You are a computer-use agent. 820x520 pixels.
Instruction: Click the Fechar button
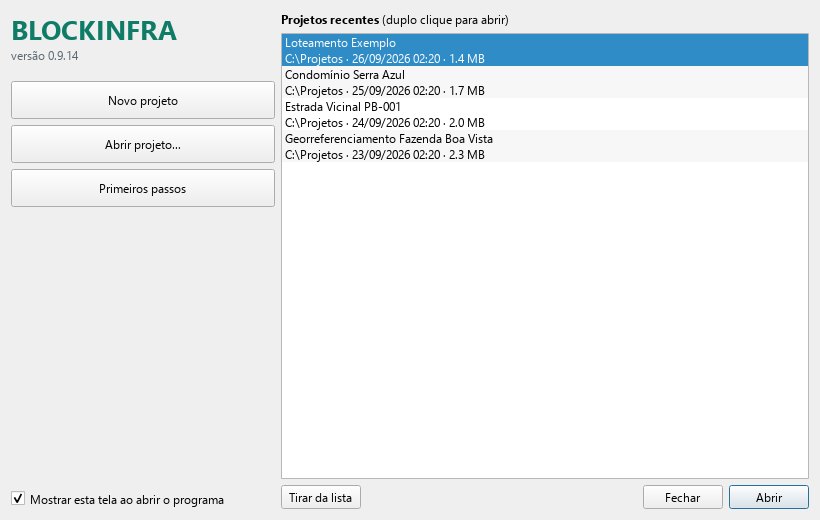click(682, 497)
